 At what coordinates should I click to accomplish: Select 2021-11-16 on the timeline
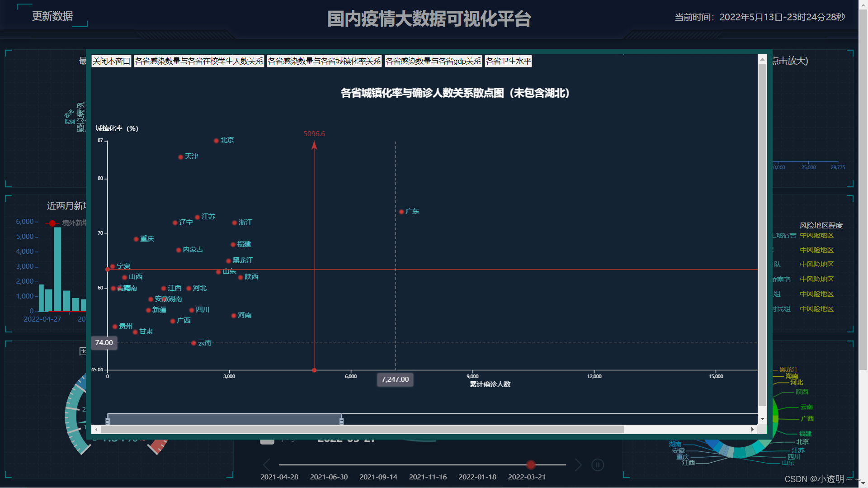(x=428, y=477)
